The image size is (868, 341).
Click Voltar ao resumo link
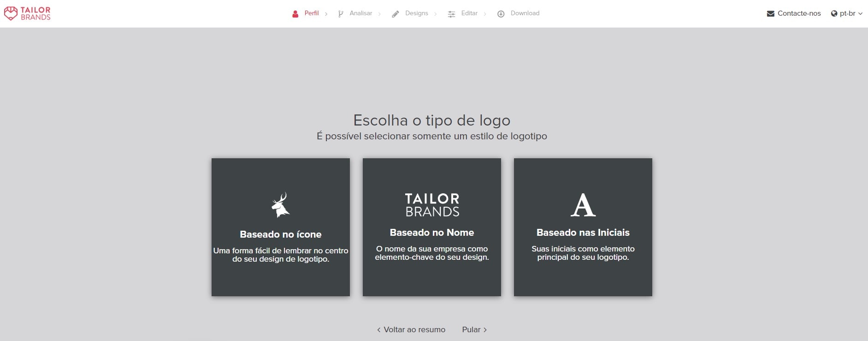(x=411, y=329)
